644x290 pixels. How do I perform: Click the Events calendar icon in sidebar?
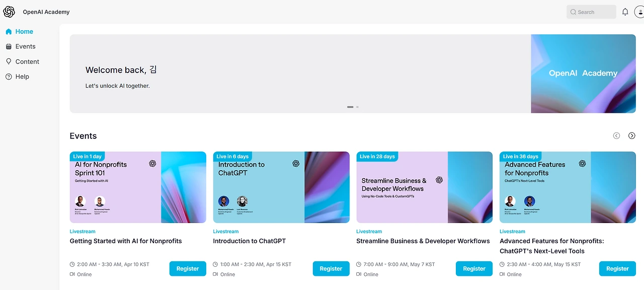(x=9, y=46)
